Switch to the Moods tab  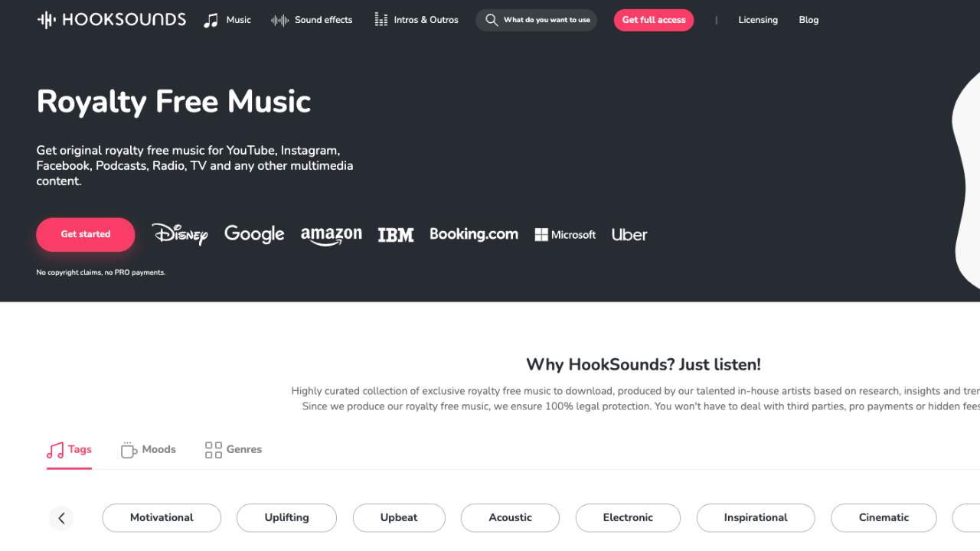coord(149,450)
